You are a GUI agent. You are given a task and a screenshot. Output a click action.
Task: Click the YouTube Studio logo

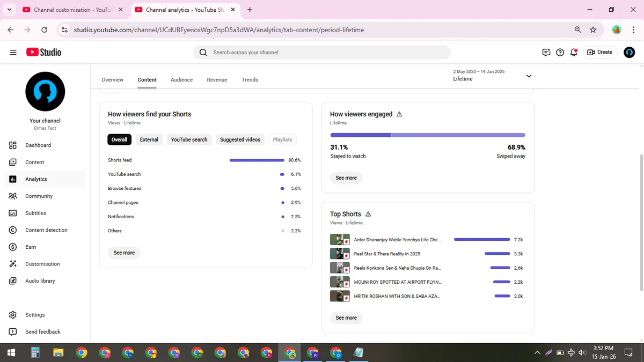coord(43,52)
